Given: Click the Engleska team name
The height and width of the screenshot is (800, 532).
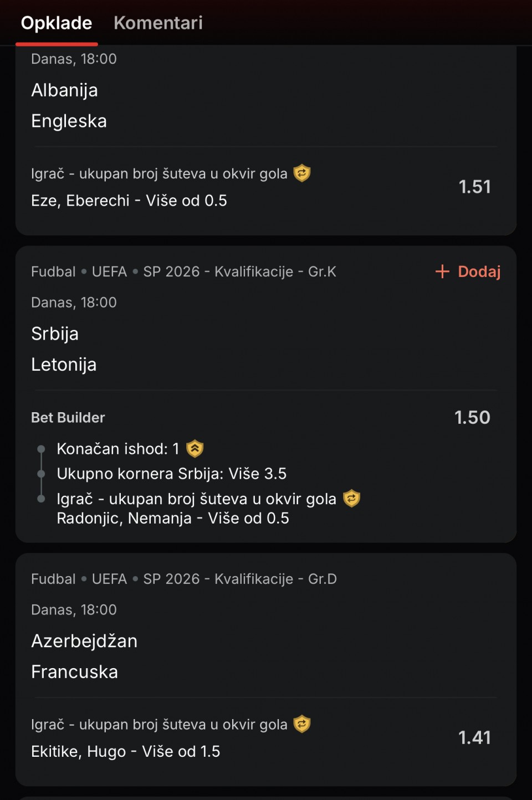Looking at the screenshot, I should click(69, 121).
